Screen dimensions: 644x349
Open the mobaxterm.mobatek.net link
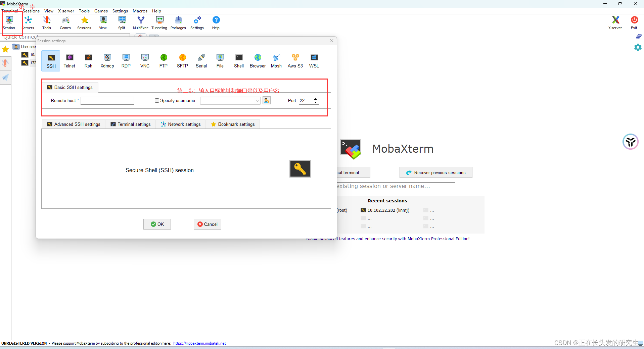[199, 343]
